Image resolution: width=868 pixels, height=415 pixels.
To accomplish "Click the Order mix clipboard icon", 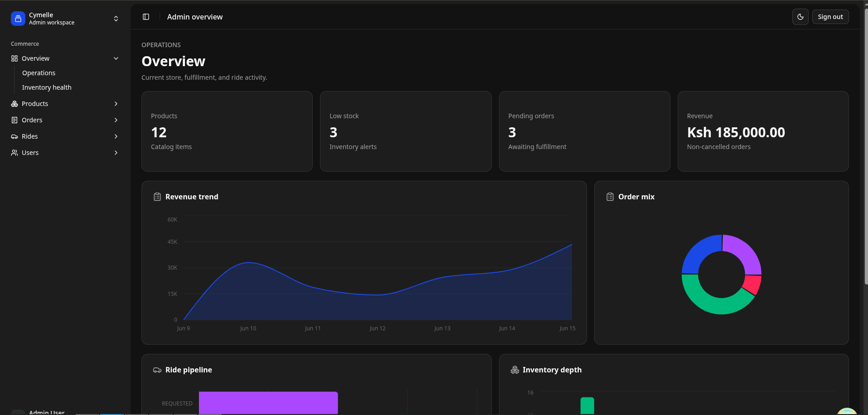I will (x=610, y=197).
